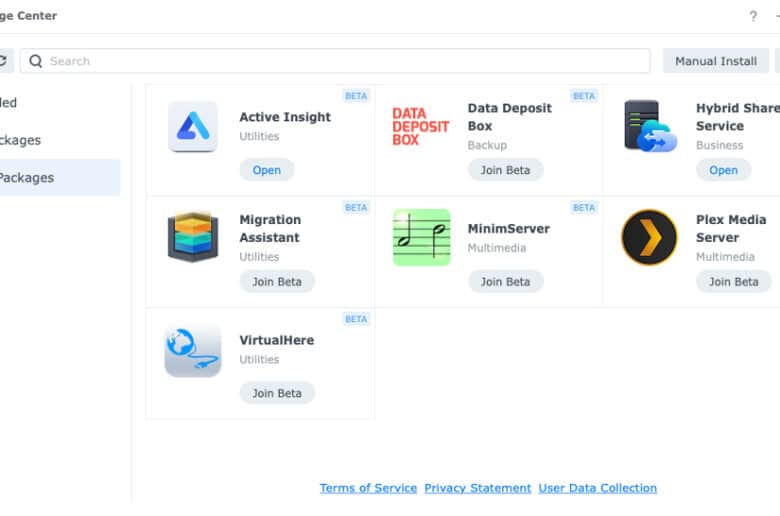Click the Manual Install button
The width and height of the screenshot is (780, 516).
(716, 61)
